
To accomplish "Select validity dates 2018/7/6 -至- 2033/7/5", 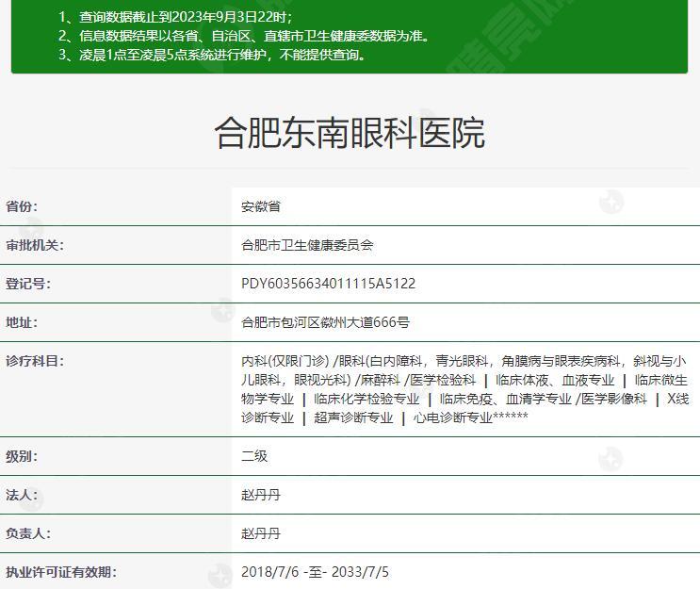I will pyautogui.click(x=315, y=572).
